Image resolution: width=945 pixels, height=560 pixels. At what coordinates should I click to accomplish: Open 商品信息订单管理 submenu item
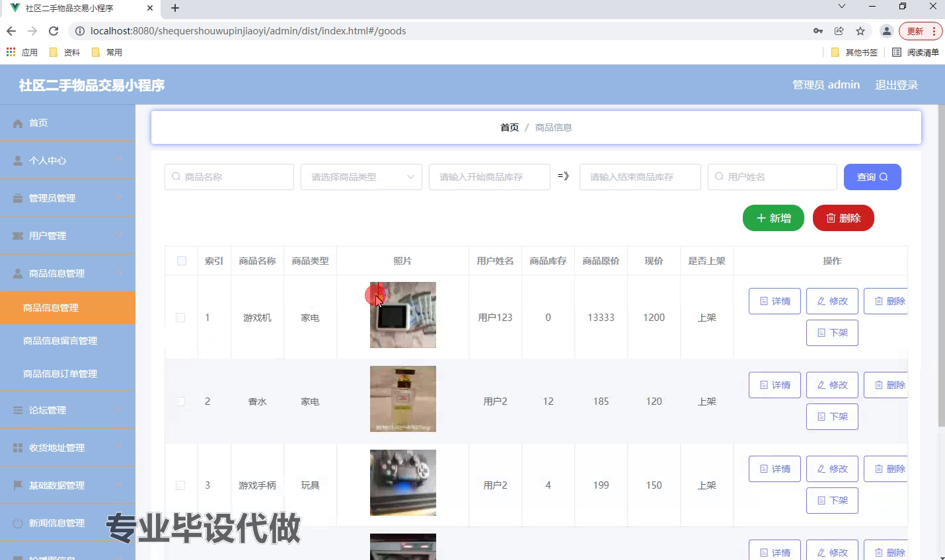pos(67,374)
